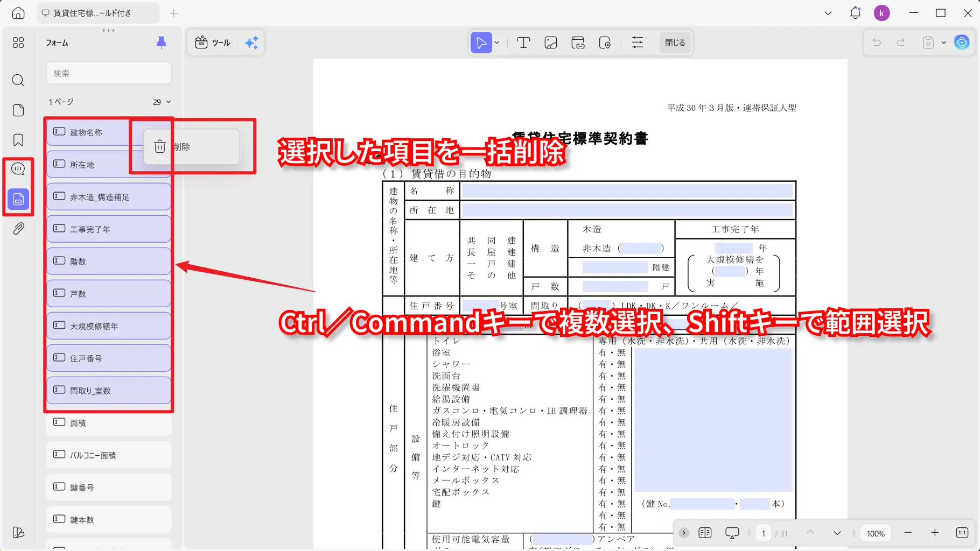
Task: Select the signature field tool
Action: (605, 43)
